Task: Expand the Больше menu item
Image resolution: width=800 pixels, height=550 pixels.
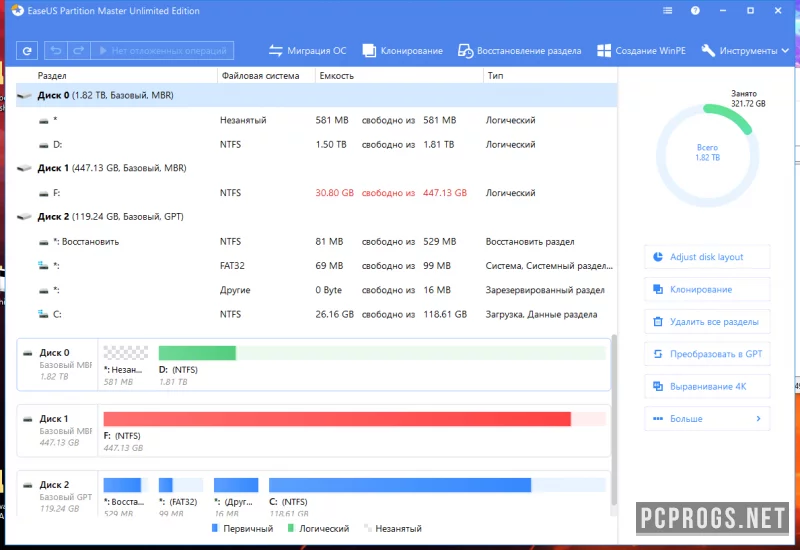Action: coord(707,419)
